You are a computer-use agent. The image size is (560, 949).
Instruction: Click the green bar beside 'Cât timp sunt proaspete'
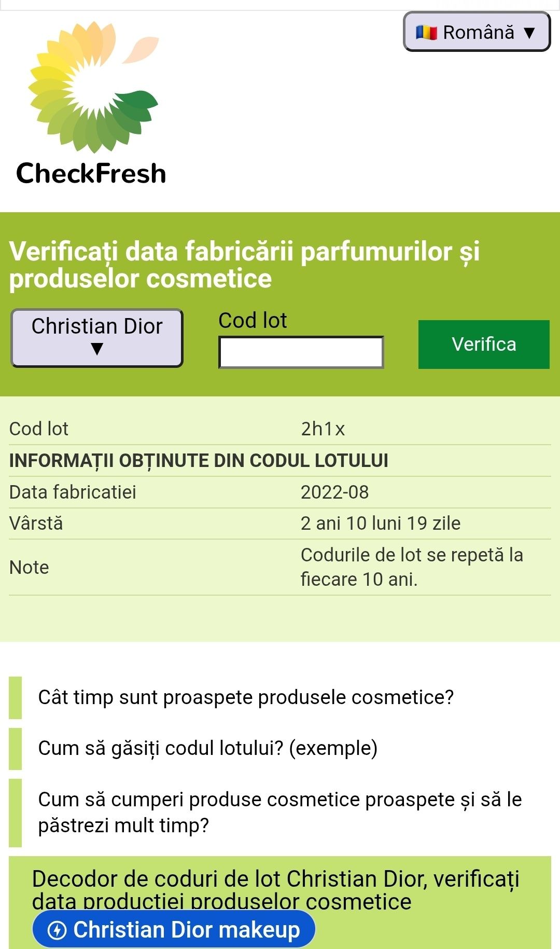[x=16, y=697]
